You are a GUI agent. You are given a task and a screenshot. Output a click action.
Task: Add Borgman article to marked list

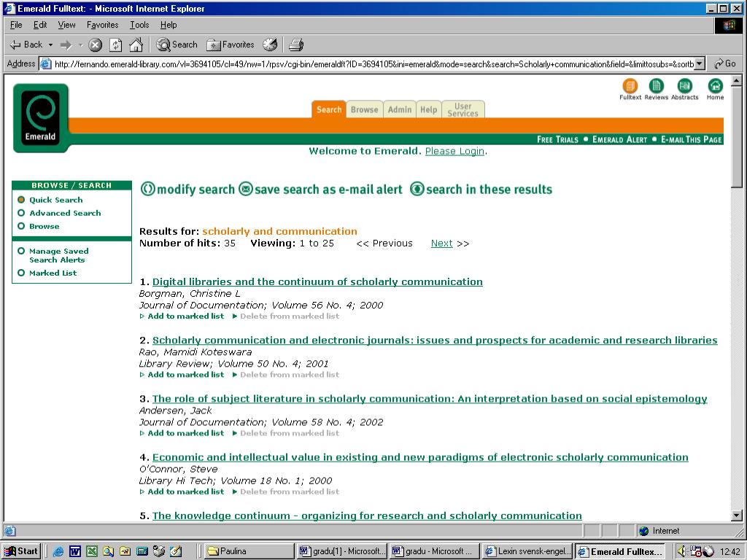tap(185, 316)
